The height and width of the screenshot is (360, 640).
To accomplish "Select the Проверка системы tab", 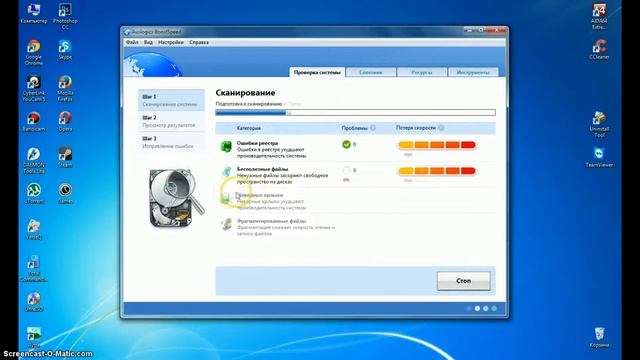I will pyautogui.click(x=317, y=72).
